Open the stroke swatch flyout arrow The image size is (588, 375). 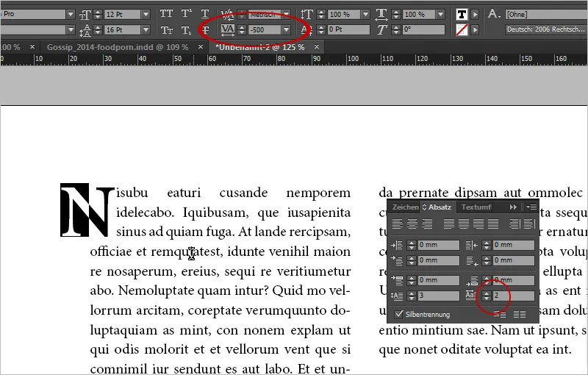(x=475, y=29)
